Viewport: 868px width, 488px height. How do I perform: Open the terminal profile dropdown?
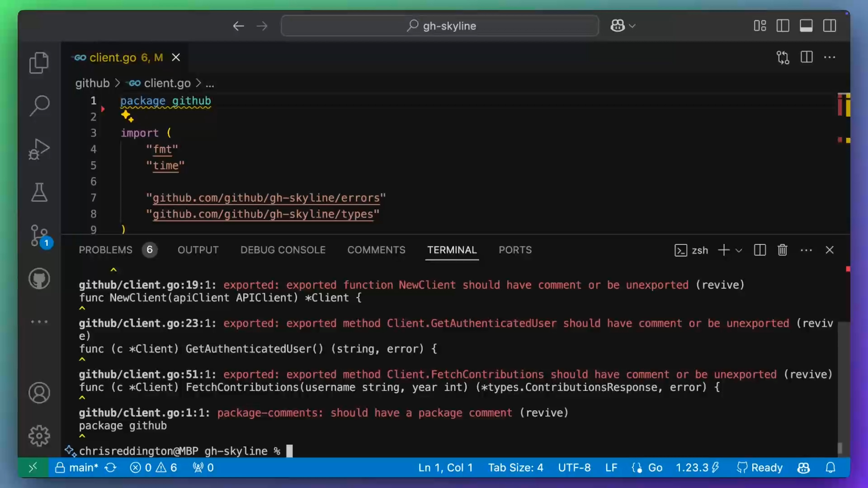740,250
